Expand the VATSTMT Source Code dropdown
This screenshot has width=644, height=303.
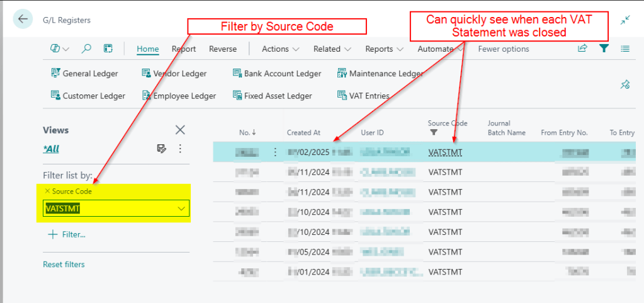tap(181, 209)
